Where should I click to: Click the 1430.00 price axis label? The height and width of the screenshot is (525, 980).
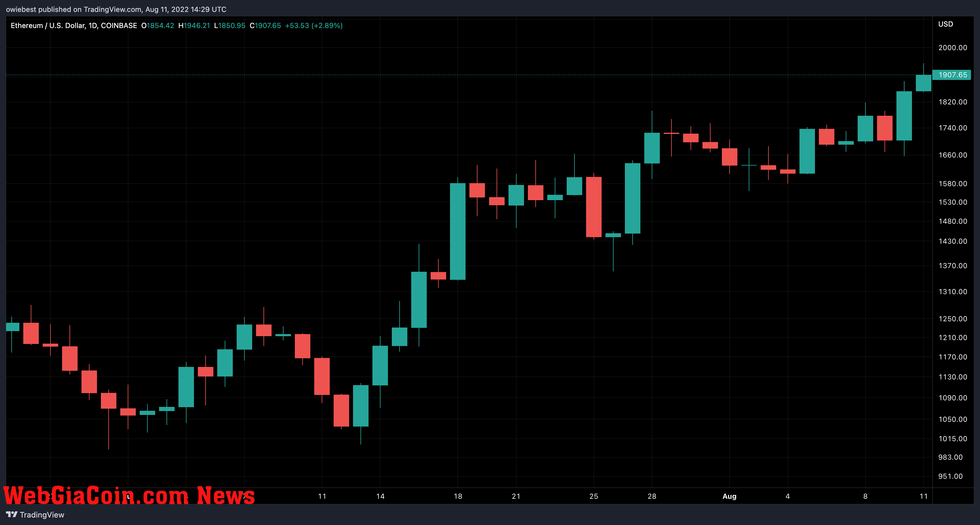tap(953, 241)
